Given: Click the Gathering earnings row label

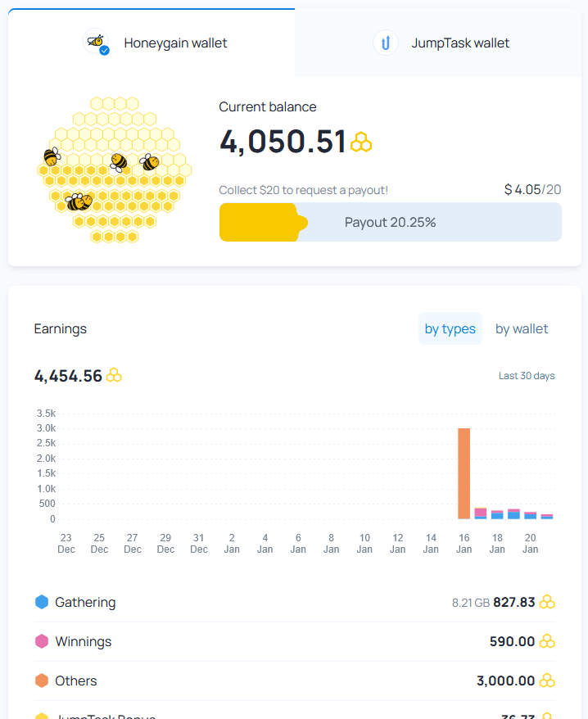Looking at the screenshot, I should 85,602.
